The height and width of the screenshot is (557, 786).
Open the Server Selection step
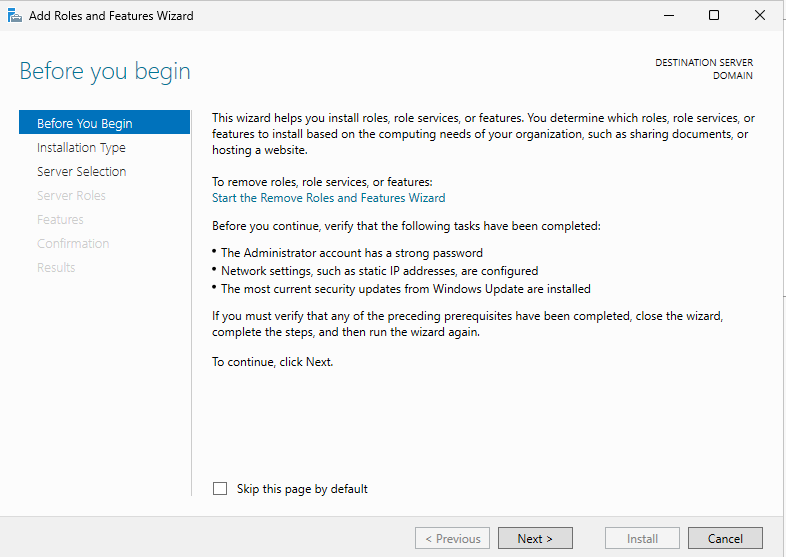coord(81,171)
